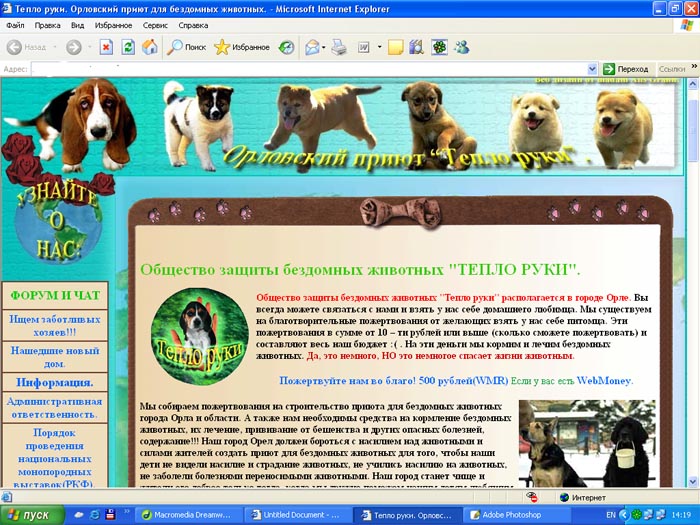This screenshot has height=525, width=700.
Task: Open Административная ответственность link
Action: pyautogui.click(x=54, y=408)
